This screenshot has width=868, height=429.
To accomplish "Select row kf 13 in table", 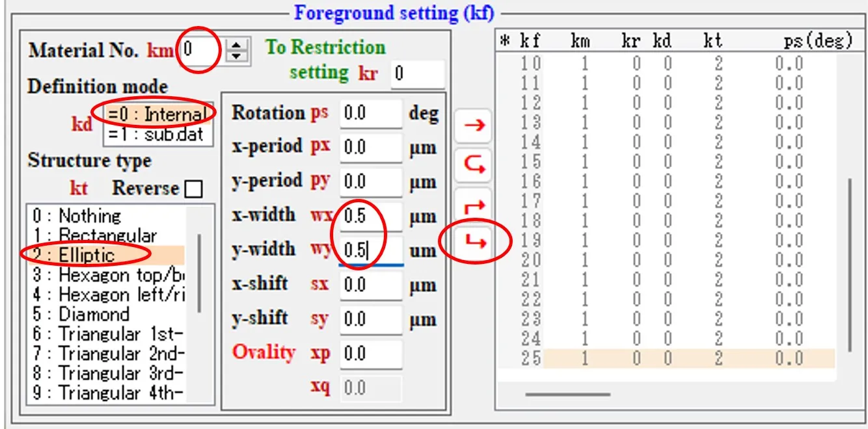I will (667, 122).
